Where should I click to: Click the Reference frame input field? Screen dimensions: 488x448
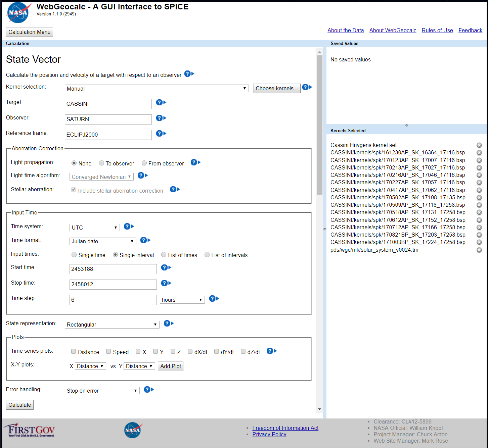click(108, 135)
